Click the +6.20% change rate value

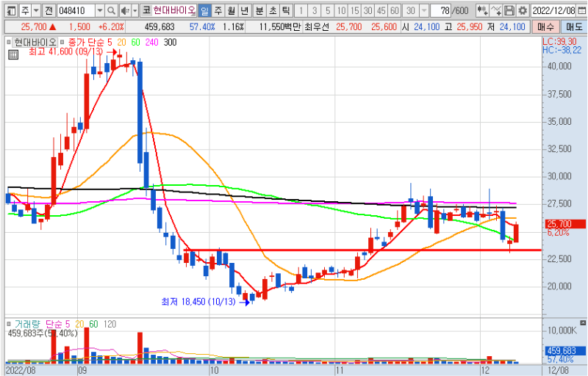coord(111,26)
